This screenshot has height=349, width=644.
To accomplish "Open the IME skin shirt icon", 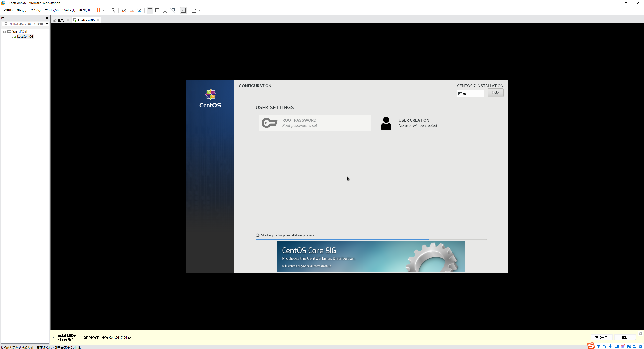I will coord(623,346).
